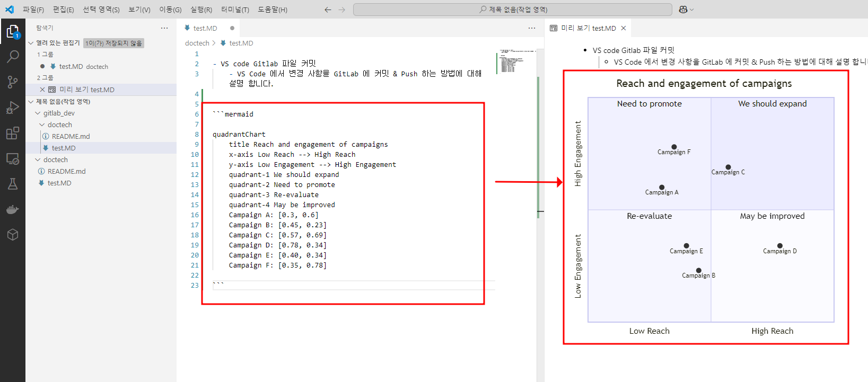Open the Testing flask icon
This screenshot has width=868, height=382.
click(x=13, y=184)
